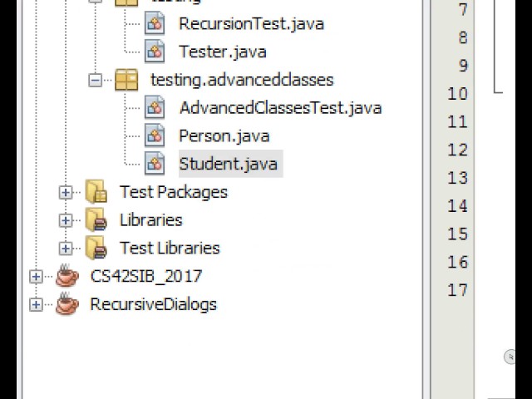Image resolution: width=532 pixels, height=399 pixels.
Task: Click the AdvancedClassesTest.java file icon
Action: tap(155, 107)
